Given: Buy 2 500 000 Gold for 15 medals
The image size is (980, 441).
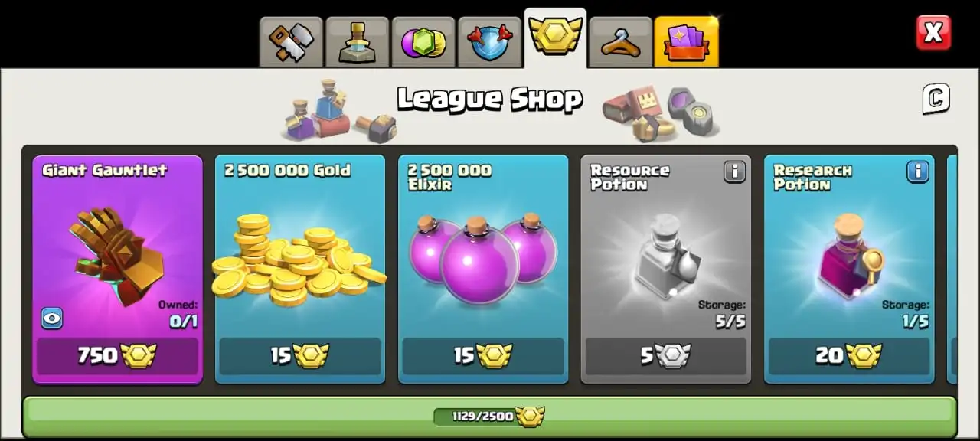Looking at the screenshot, I should (x=300, y=356).
